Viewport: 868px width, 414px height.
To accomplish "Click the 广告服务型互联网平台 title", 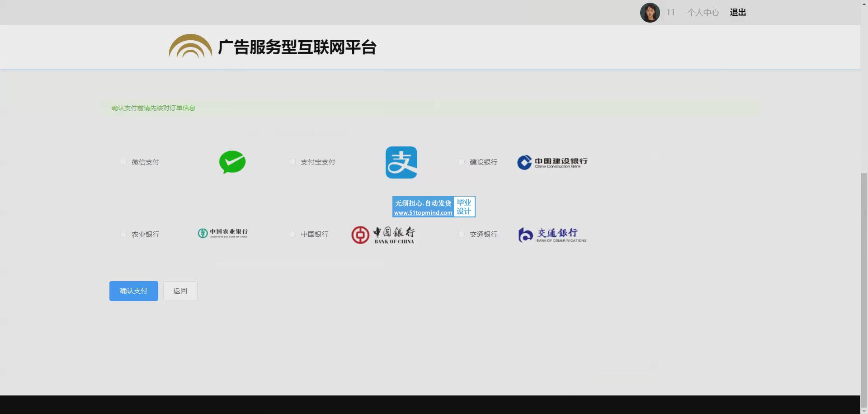I will (x=297, y=47).
